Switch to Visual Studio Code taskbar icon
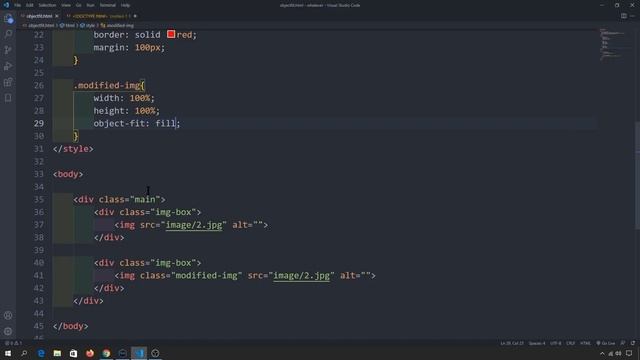 tap(139, 353)
